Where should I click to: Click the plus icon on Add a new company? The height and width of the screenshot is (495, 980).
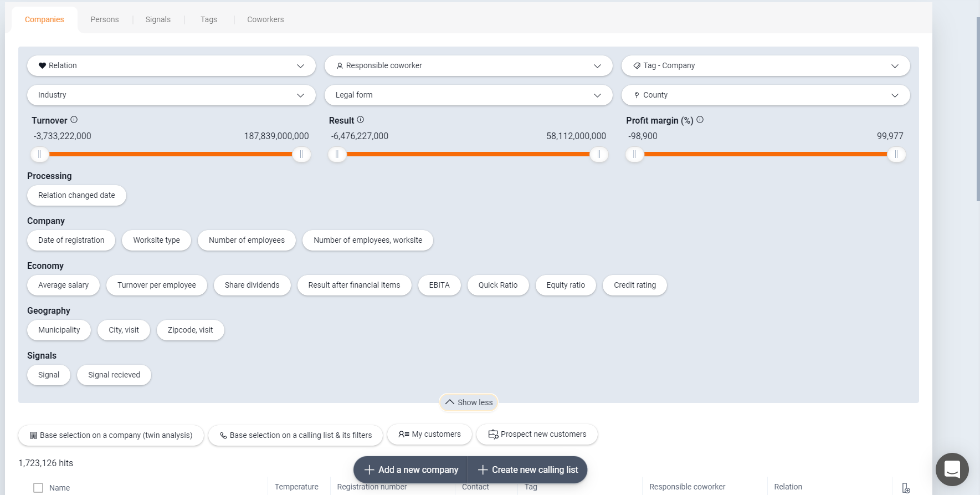click(x=370, y=470)
